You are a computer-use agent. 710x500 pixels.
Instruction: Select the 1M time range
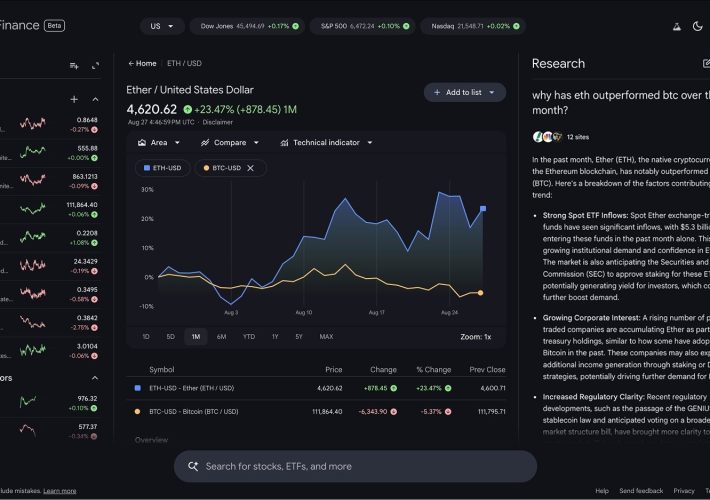(x=196, y=337)
